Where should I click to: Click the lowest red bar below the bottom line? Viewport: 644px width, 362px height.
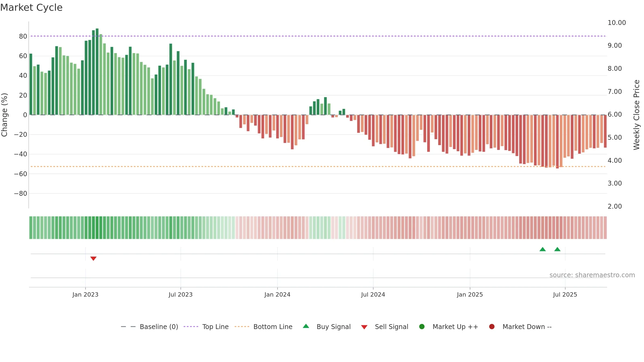[557, 142]
